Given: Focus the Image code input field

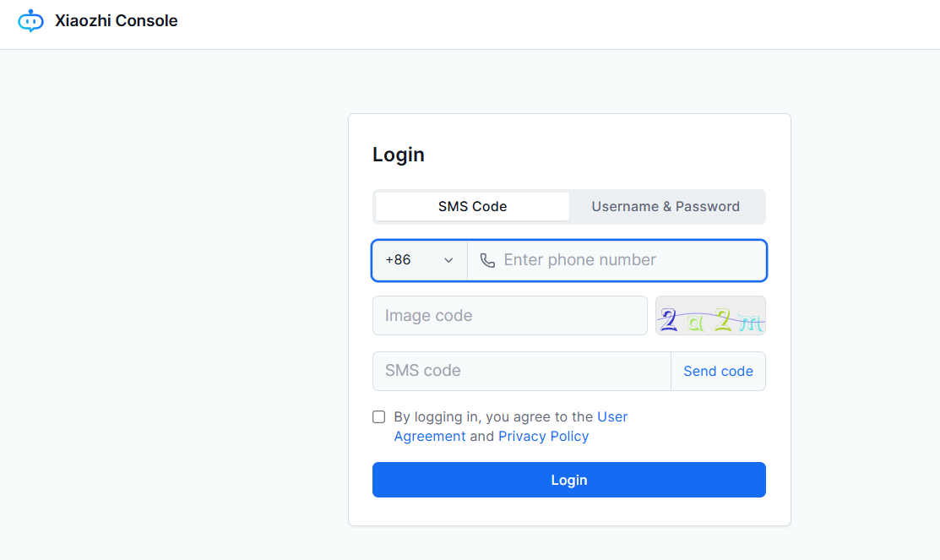Looking at the screenshot, I should click(509, 315).
